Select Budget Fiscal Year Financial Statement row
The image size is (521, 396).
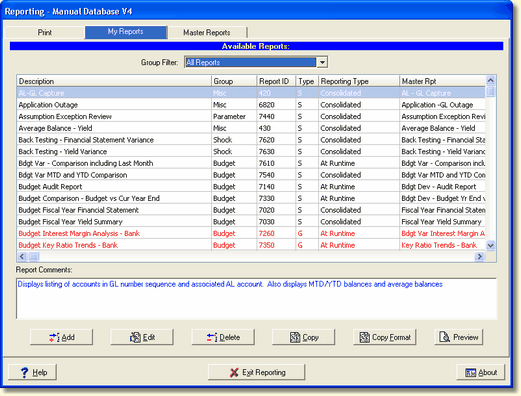pyautogui.click(x=251, y=210)
